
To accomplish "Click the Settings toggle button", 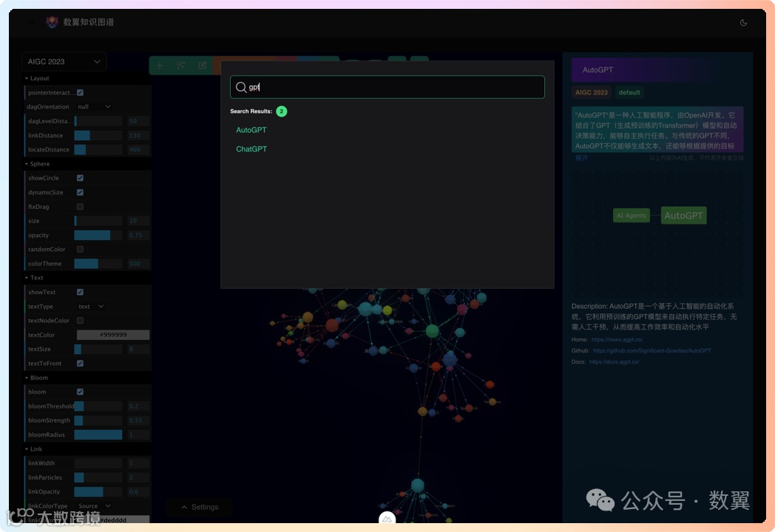I will (199, 507).
